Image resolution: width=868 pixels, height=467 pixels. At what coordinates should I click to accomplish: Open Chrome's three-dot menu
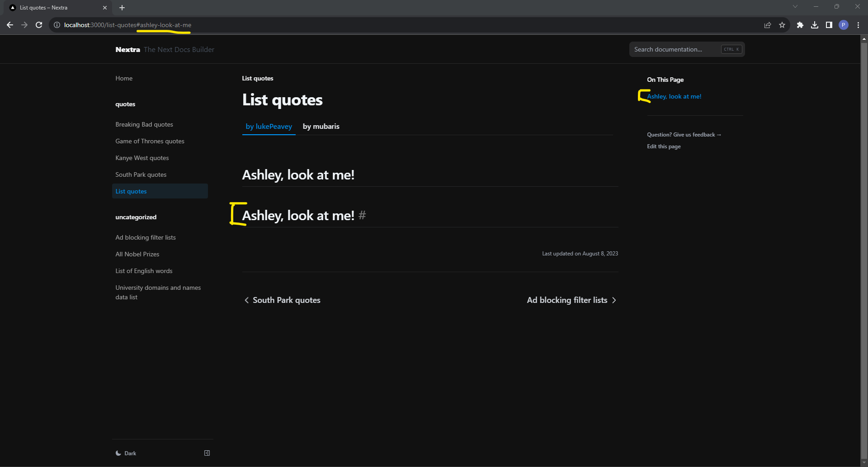click(x=858, y=25)
